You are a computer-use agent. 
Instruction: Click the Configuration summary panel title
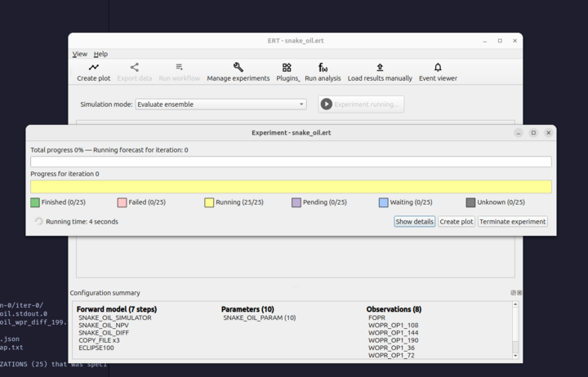pyautogui.click(x=105, y=293)
